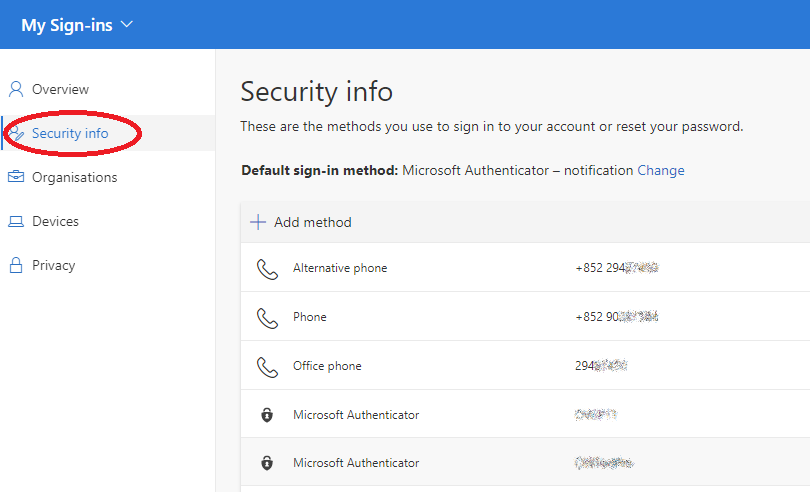
Task: Click the Office phone handset icon
Action: point(268,367)
